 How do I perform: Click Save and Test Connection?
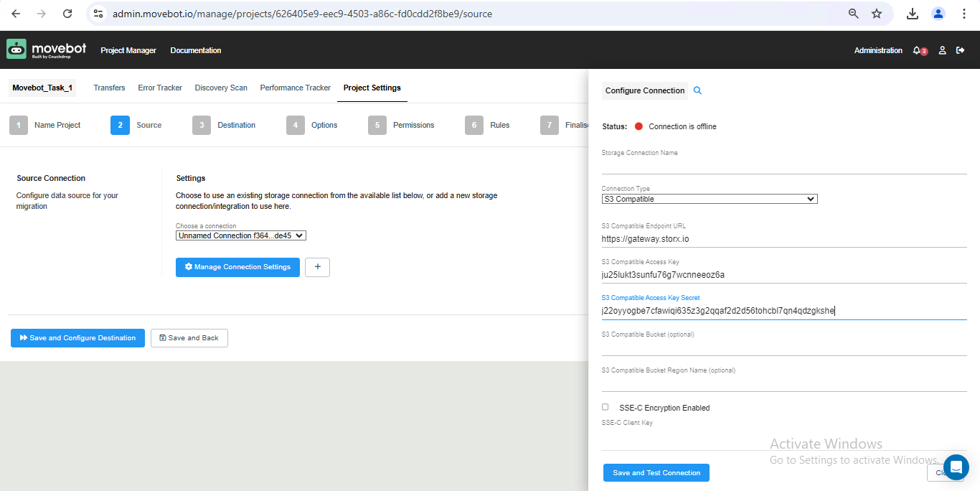pyautogui.click(x=656, y=472)
